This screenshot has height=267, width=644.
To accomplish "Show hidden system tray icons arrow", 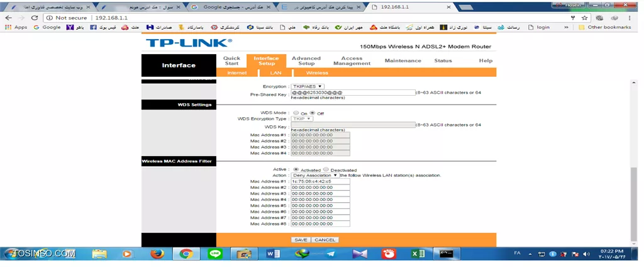I will [x=530, y=254].
